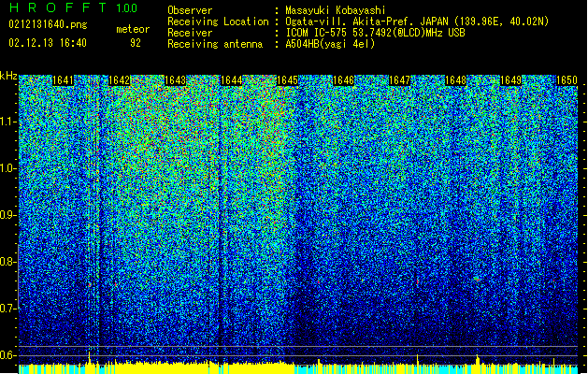Click the 1645 time marker

coord(287,80)
